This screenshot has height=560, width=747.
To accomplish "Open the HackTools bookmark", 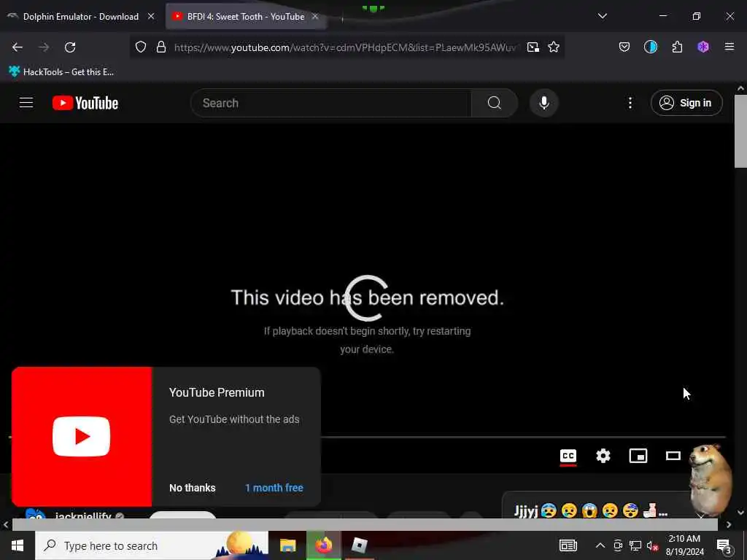I will 61,72.
